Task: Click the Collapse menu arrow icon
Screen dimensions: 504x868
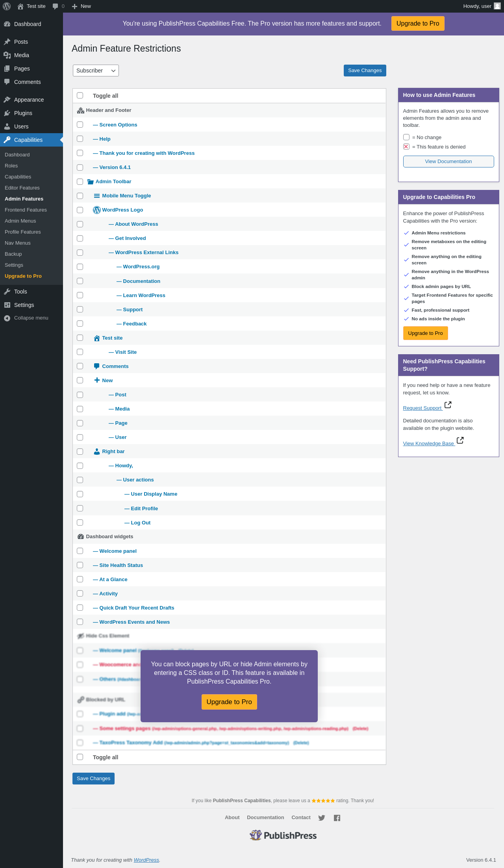Action: coord(7,318)
